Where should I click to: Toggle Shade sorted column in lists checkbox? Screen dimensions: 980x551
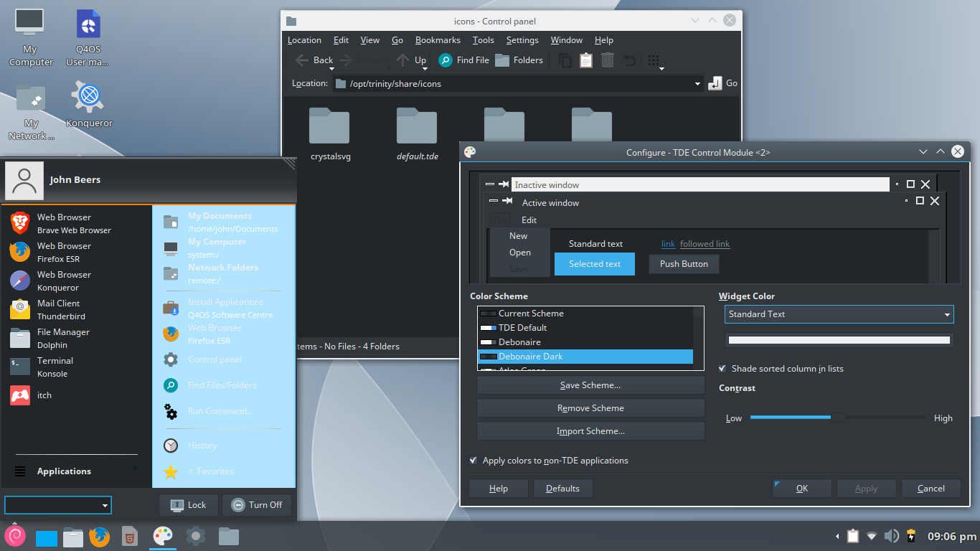coord(722,369)
